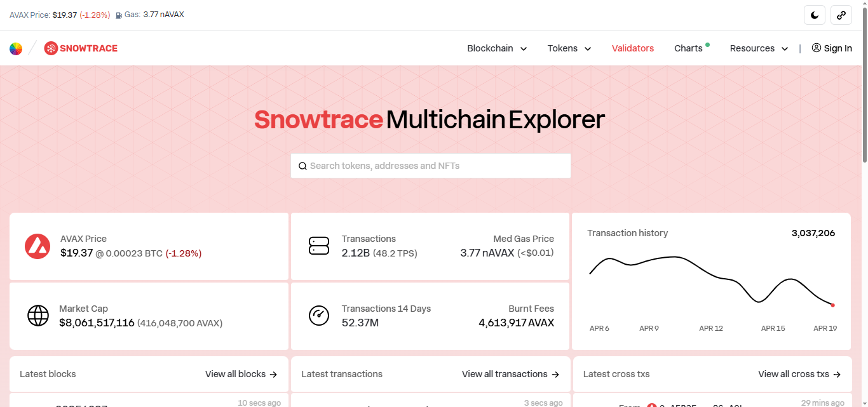Click the transaction history count 3,037,206

813,233
